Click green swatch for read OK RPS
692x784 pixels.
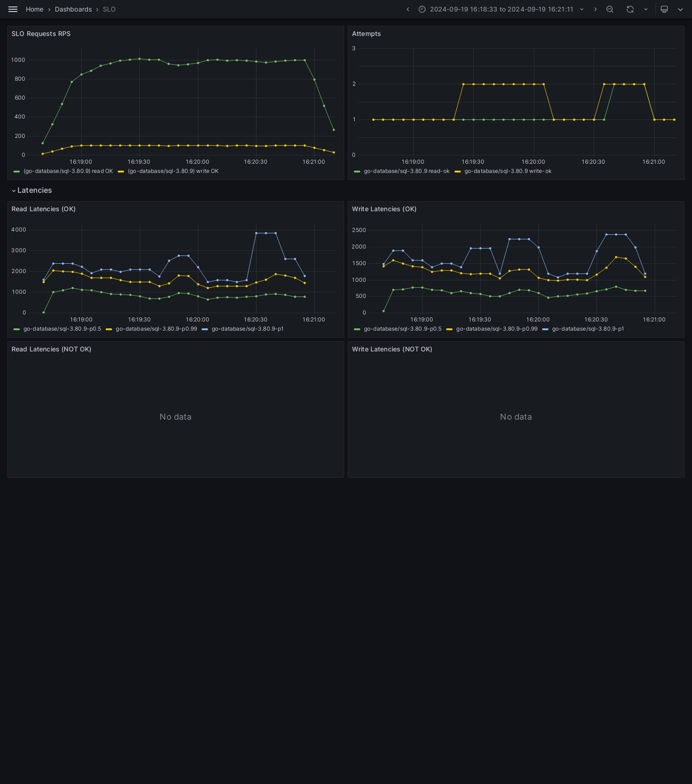click(17, 172)
